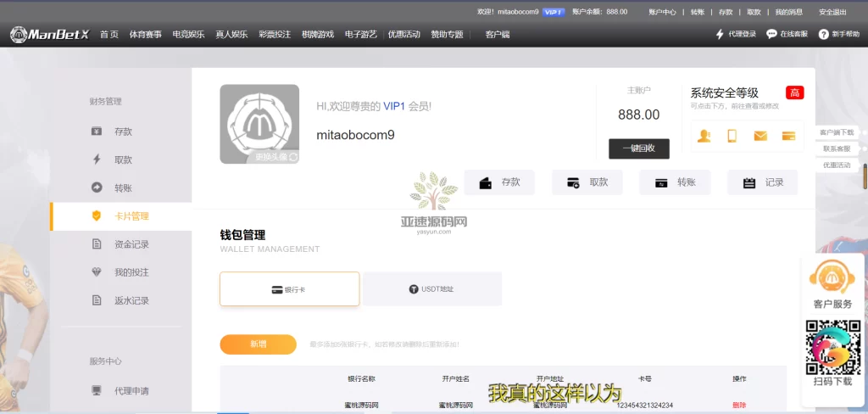Click the 代理登录 lightning icon
The width and height of the screenshot is (868, 414).
pos(720,35)
